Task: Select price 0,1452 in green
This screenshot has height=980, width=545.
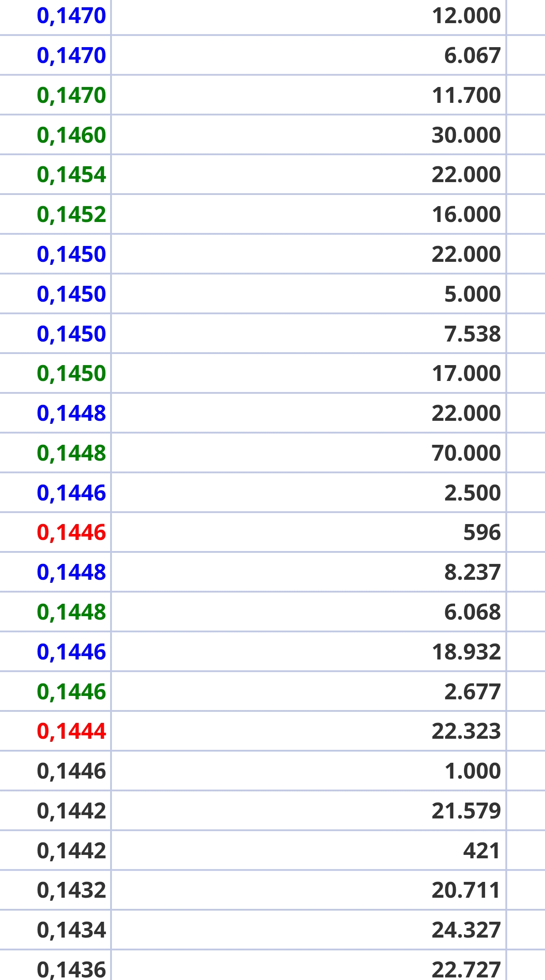Action: 71,214
